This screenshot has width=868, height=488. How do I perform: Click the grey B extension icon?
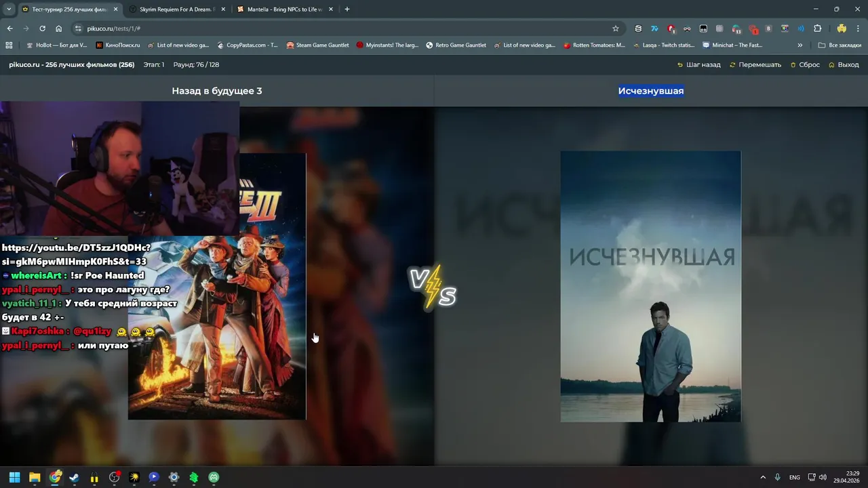pos(768,28)
